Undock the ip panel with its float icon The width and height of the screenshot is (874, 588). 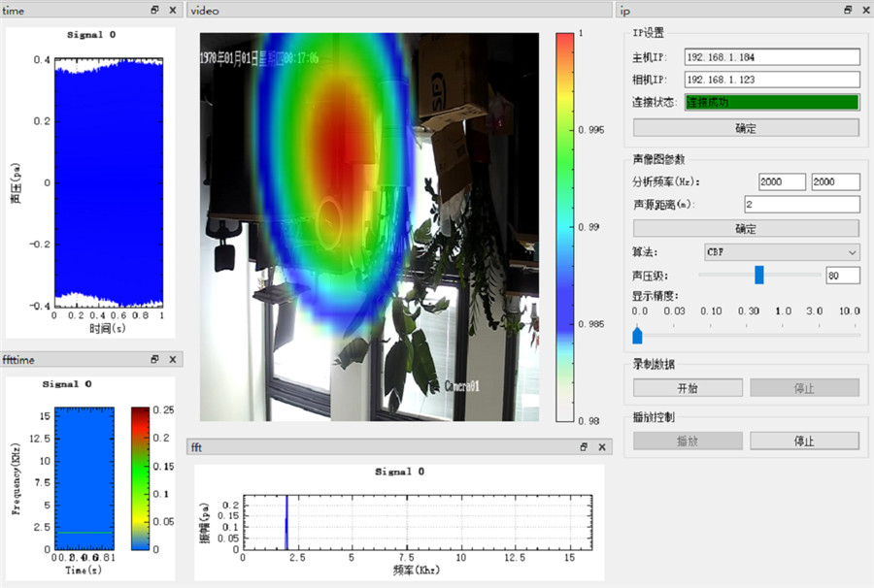point(848,10)
